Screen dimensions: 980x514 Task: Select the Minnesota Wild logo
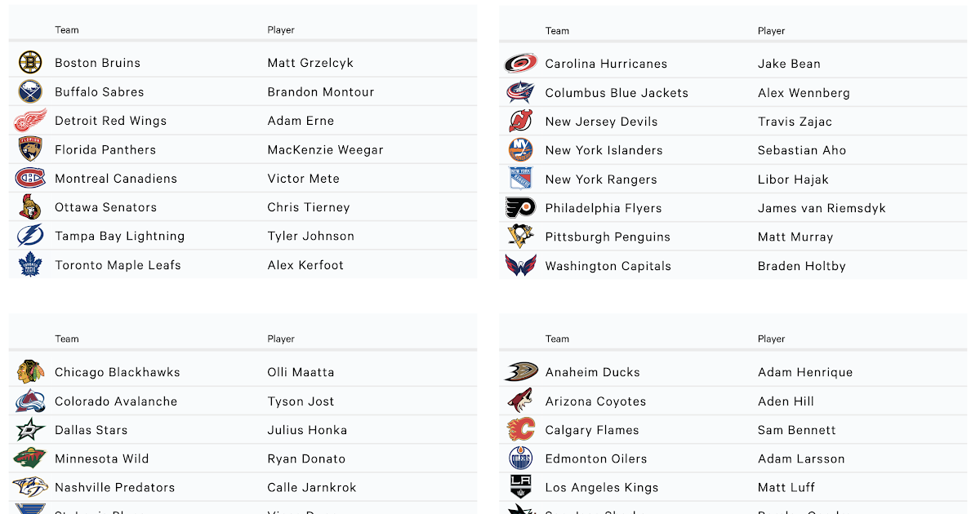(x=30, y=459)
